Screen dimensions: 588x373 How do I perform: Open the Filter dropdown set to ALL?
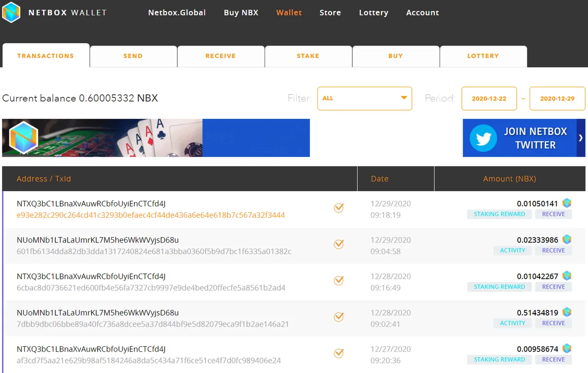click(x=365, y=98)
